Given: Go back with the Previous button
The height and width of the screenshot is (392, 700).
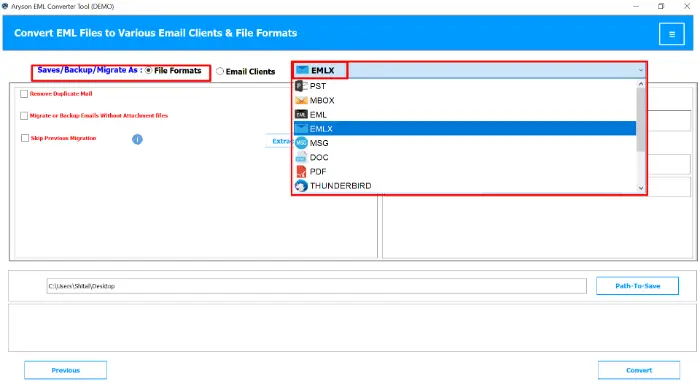Looking at the screenshot, I should coord(66,370).
